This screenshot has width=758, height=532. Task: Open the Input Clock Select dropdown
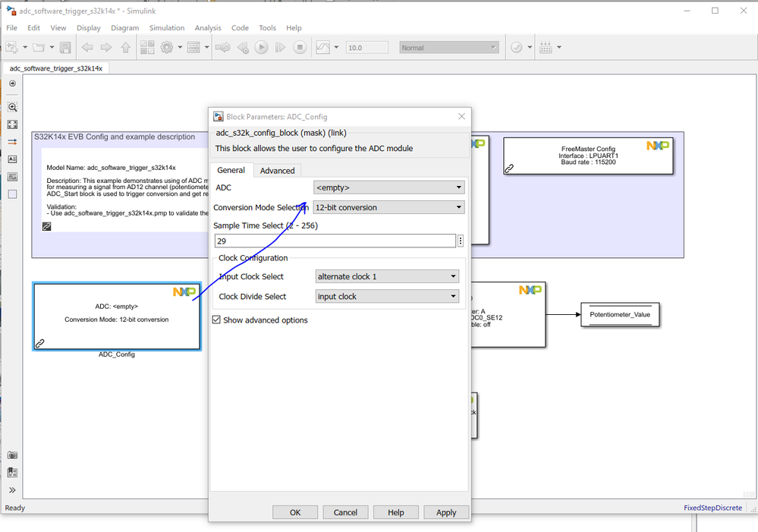pos(387,276)
